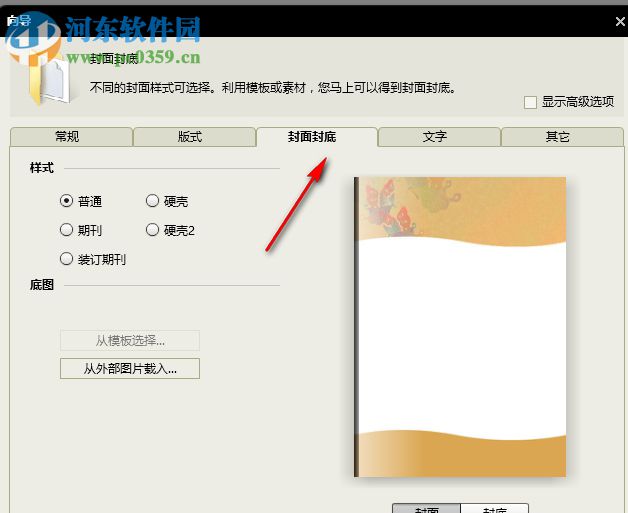
Task: Select the 封面封底 tab
Action: tap(316, 137)
